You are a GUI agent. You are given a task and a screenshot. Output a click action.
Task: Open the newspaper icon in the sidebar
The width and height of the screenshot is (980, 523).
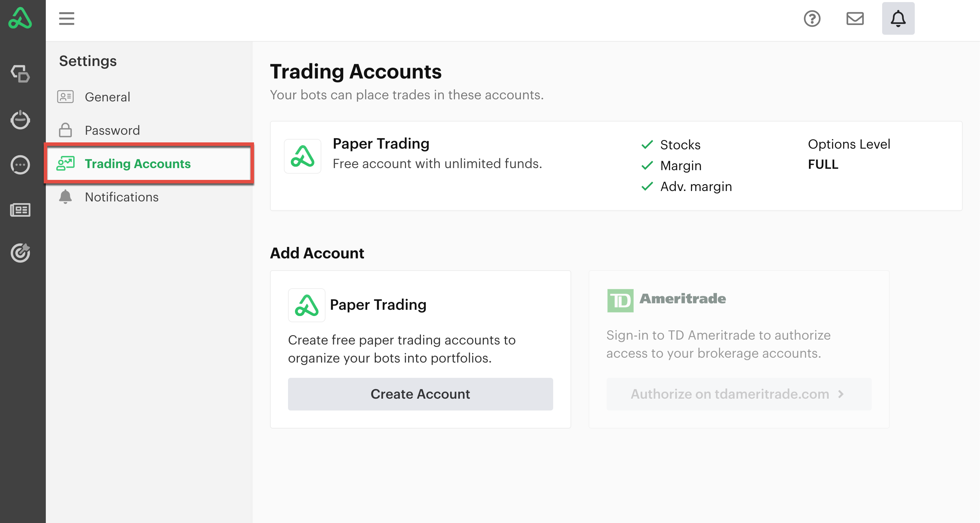point(20,210)
